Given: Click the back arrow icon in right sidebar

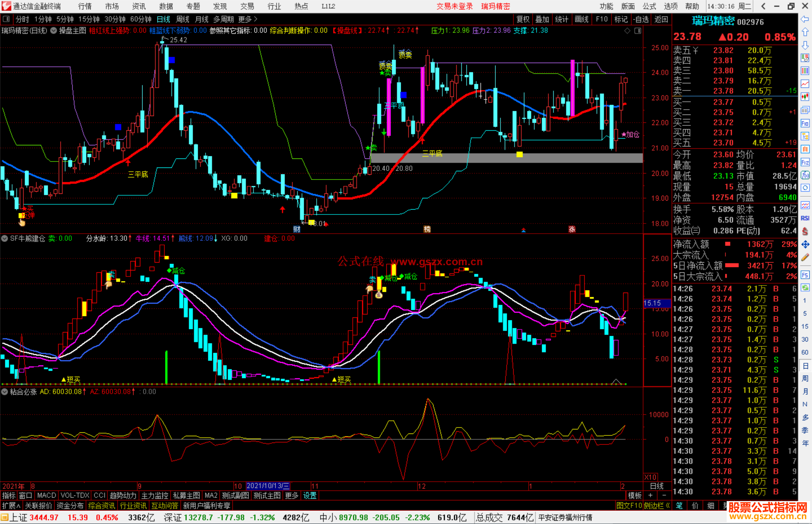Looking at the screenshot, I should [x=805, y=19].
